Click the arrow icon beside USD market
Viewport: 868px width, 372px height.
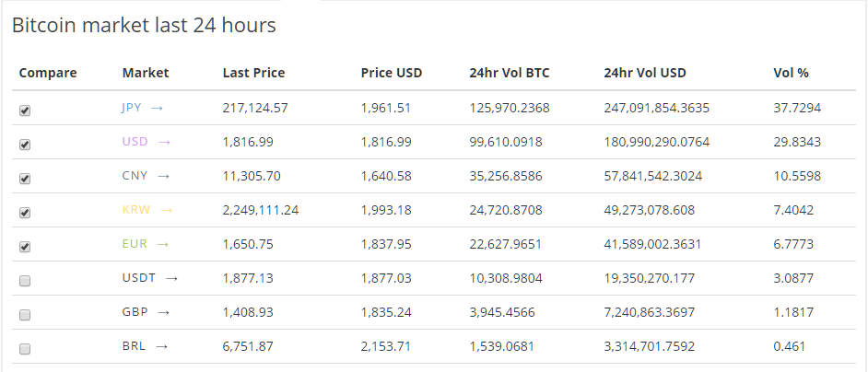(x=165, y=142)
